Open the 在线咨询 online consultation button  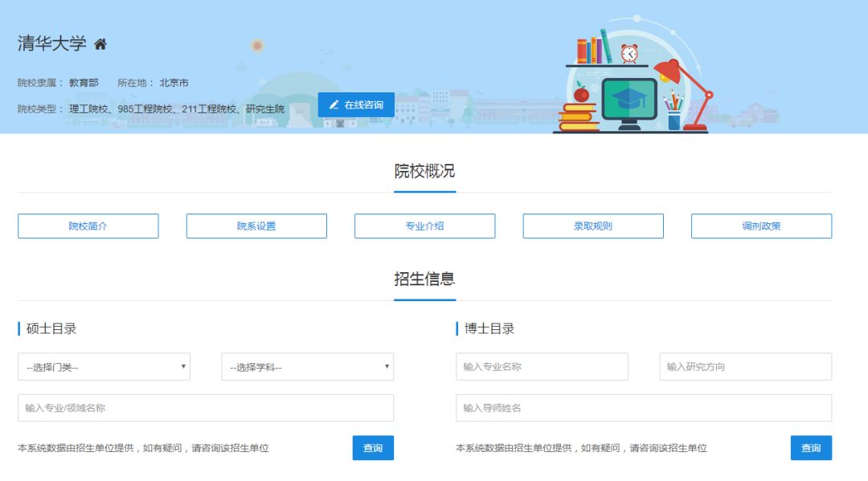(x=356, y=104)
